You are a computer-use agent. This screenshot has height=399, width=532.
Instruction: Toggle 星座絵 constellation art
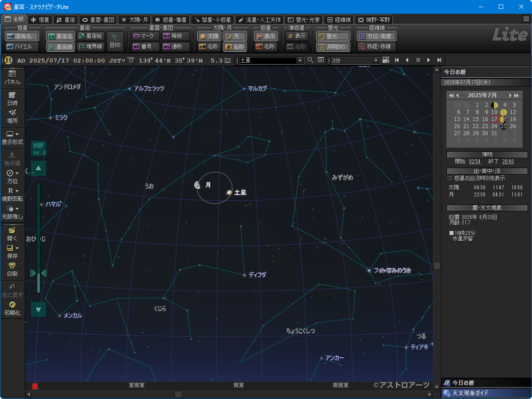pos(90,36)
